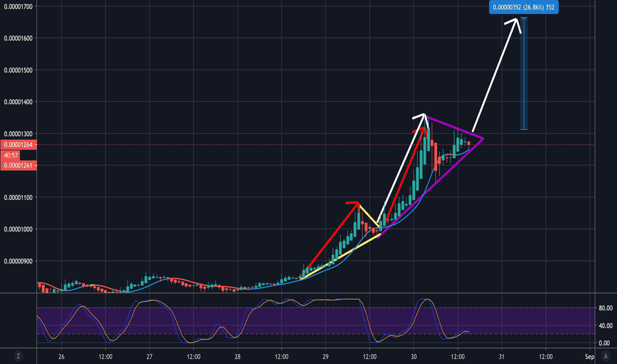Screen dimensions: 617x364
Task: Click the 0.00001500 price axis label
Action: tap(18, 70)
